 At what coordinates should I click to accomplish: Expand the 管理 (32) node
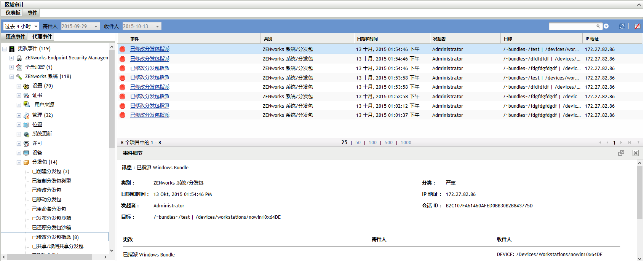[19, 115]
